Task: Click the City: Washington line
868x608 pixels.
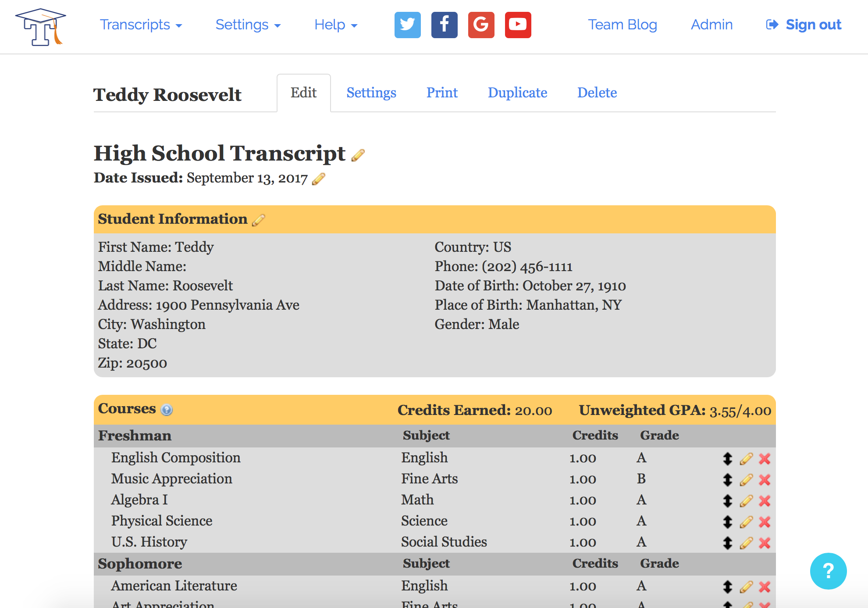Action: [x=152, y=325]
